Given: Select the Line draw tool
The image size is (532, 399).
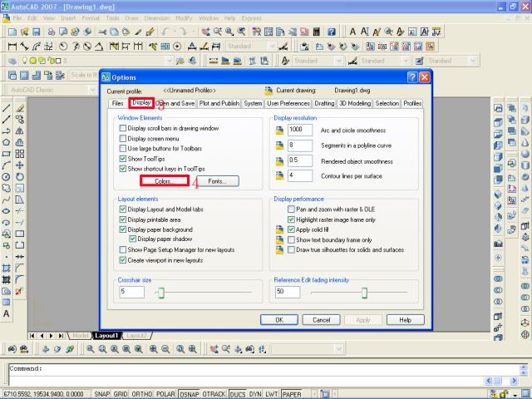Looking at the screenshot, I should click(7, 108).
